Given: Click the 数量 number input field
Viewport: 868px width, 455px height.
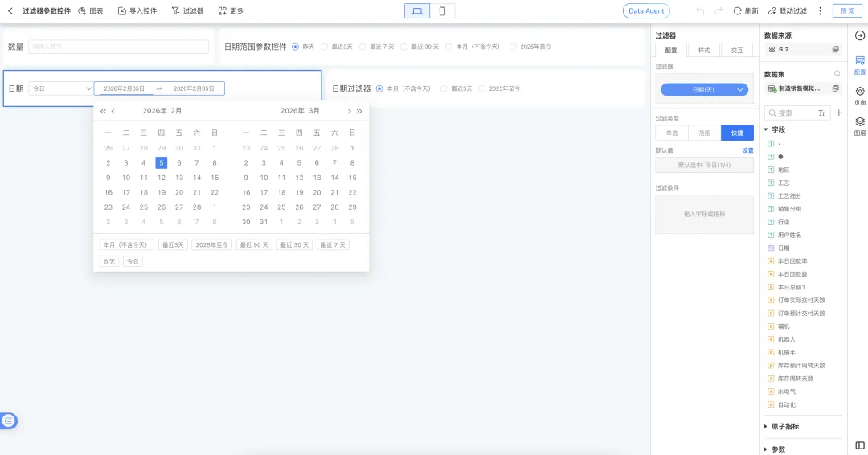Looking at the screenshot, I should 118,47.
